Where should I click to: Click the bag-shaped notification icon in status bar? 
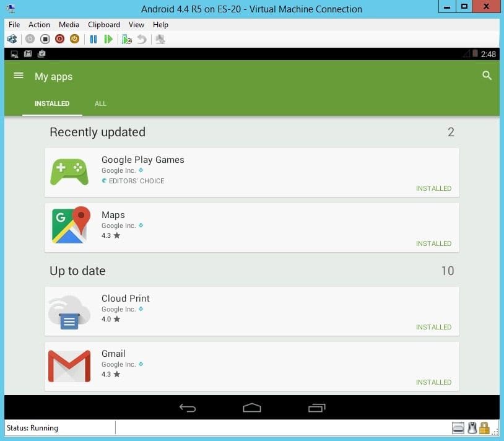click(41, 54)
